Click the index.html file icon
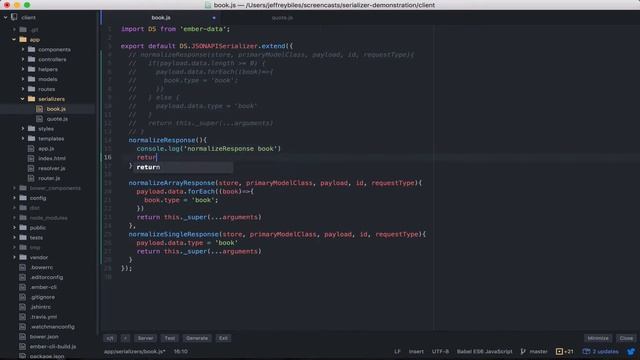Viewport: 640px width, 360px height. click(x=31, y=158)
